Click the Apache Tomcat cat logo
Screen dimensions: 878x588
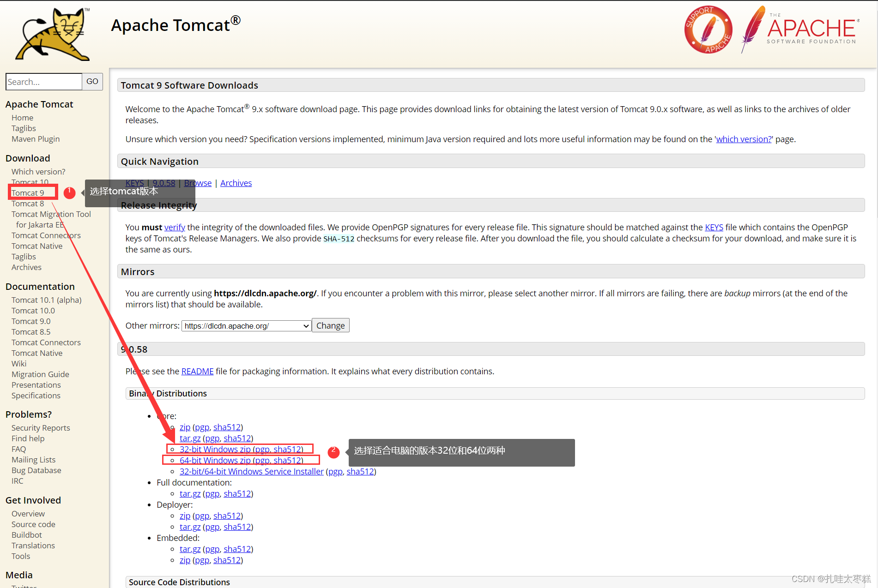coord(53,35)
